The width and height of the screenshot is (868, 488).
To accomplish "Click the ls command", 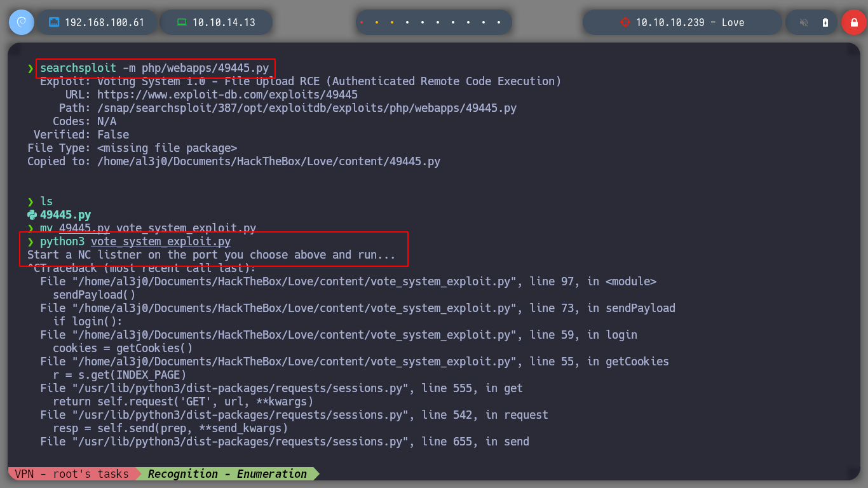I will [x=46, y=201].
